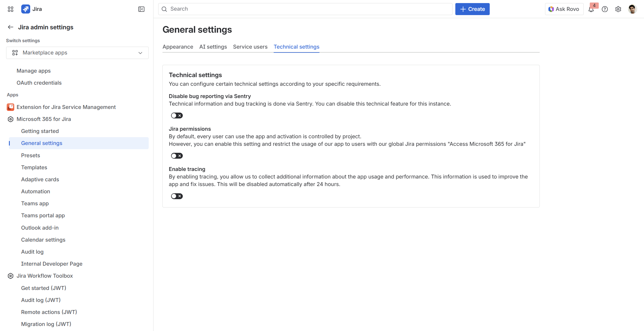Click the blue Create button
The image size is (644, 331).
[x=472, y=9]
